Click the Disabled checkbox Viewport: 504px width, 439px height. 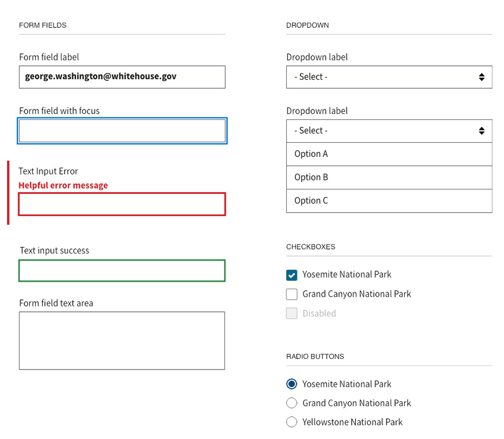click(x=291, y=313)
